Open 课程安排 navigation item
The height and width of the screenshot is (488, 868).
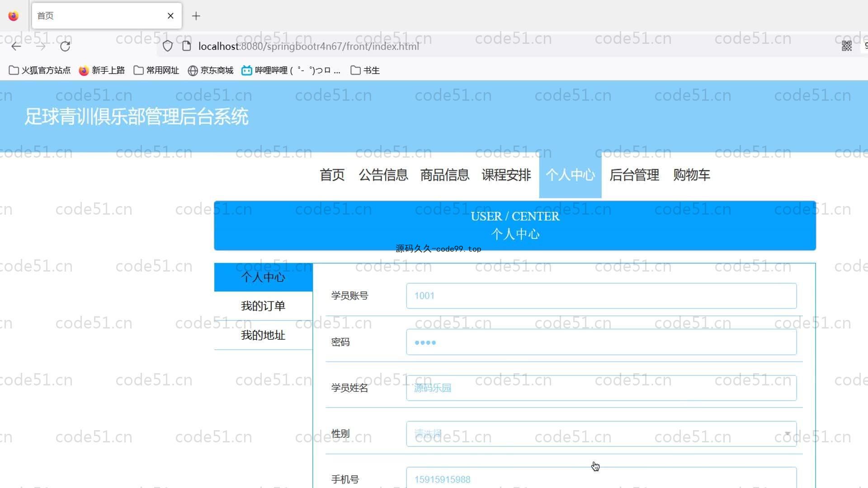506,175
